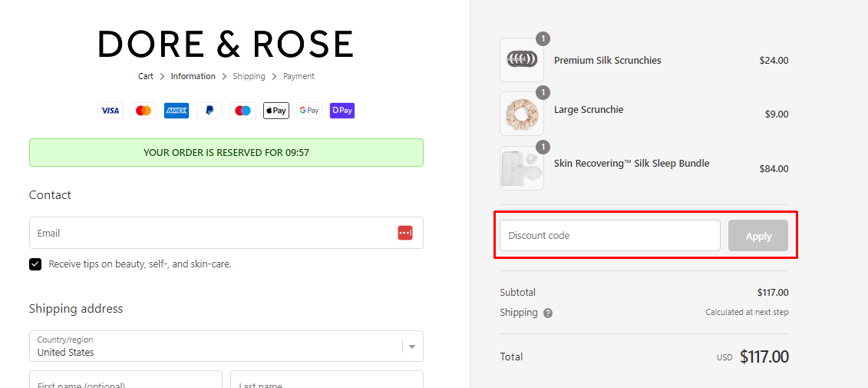
Task: Click the 'Calculated at next step' text
Action: coord(747,313)
